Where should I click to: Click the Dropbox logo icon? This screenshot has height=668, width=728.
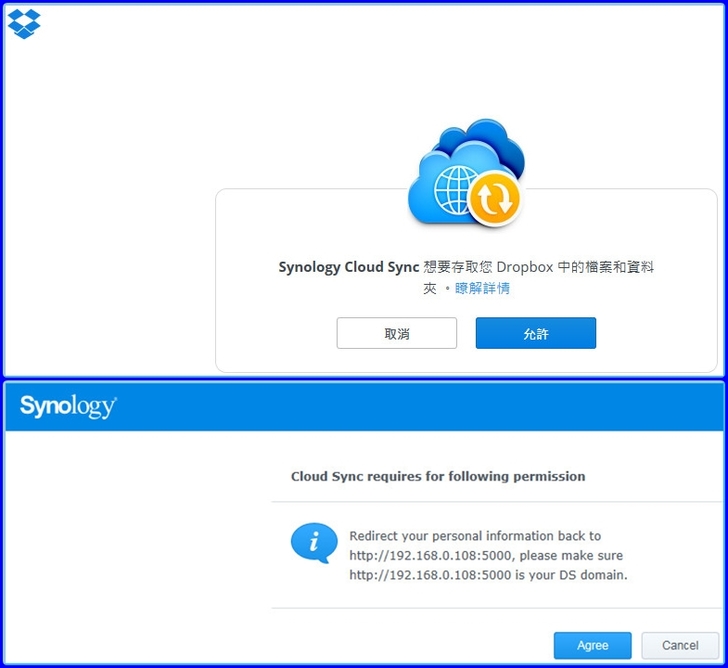(x=24, y=24)
